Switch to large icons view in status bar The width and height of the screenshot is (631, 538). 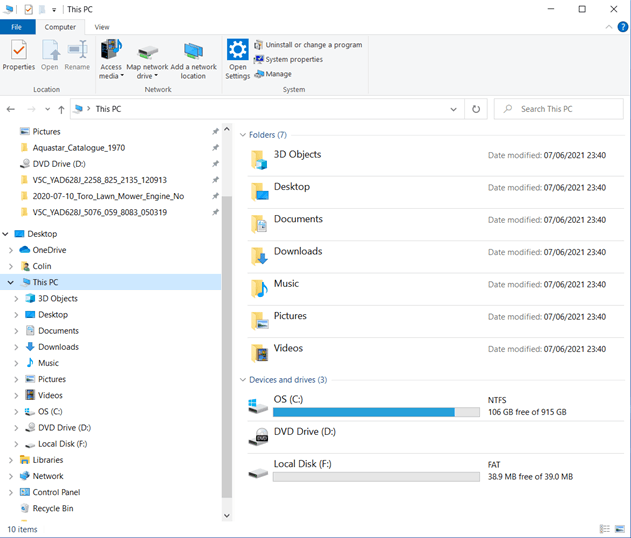pyautogui.click(x=620, y=529)
